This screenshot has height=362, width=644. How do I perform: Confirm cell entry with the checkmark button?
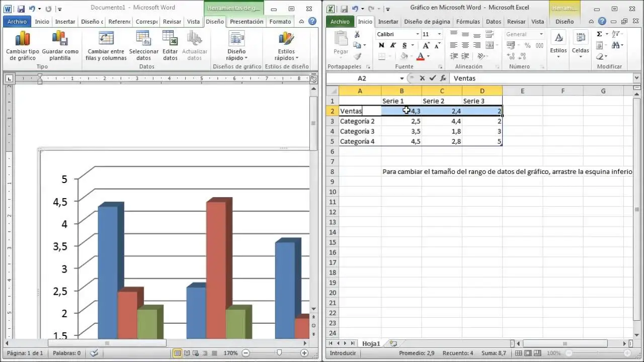pos(431,78)
